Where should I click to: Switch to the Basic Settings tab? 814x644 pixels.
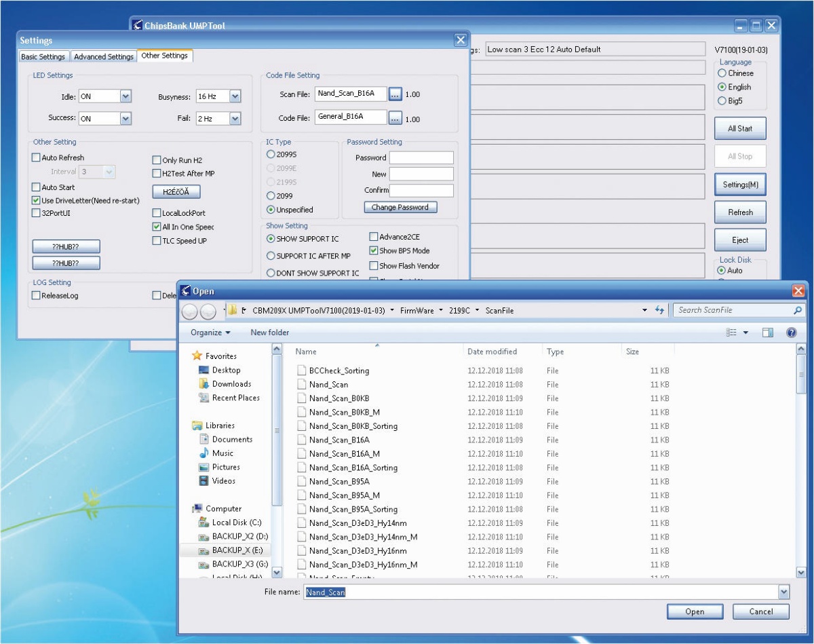pyautogui.click(x=43, y=56)
